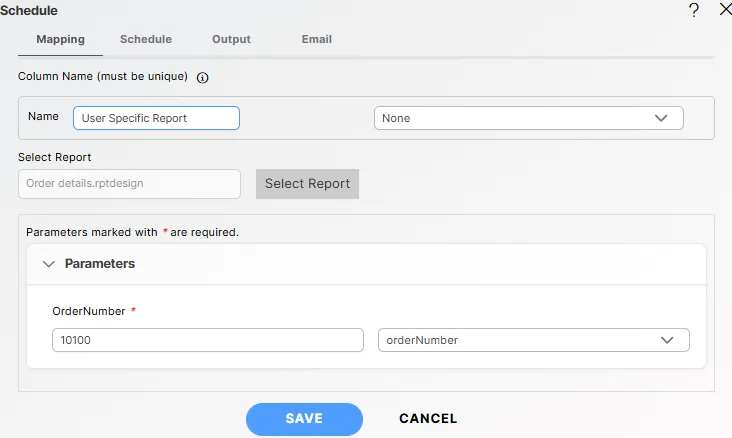
Task: Click the arrow on the orderNumber dropdown
Action: [667, 340]
